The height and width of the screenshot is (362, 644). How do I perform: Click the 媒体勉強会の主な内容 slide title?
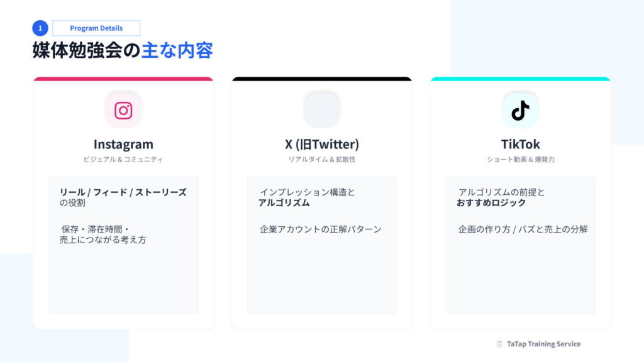123,51
